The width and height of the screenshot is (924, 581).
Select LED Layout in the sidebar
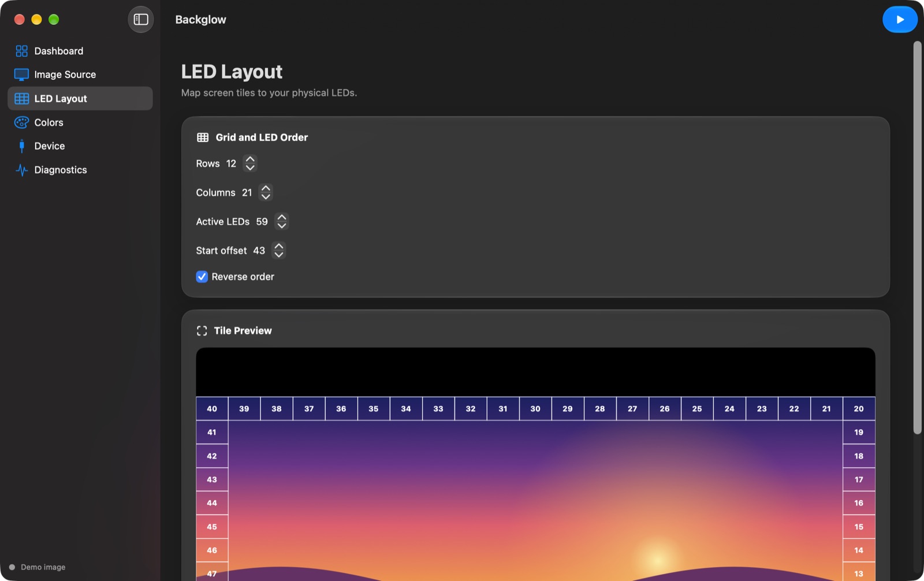click(80, 99)
